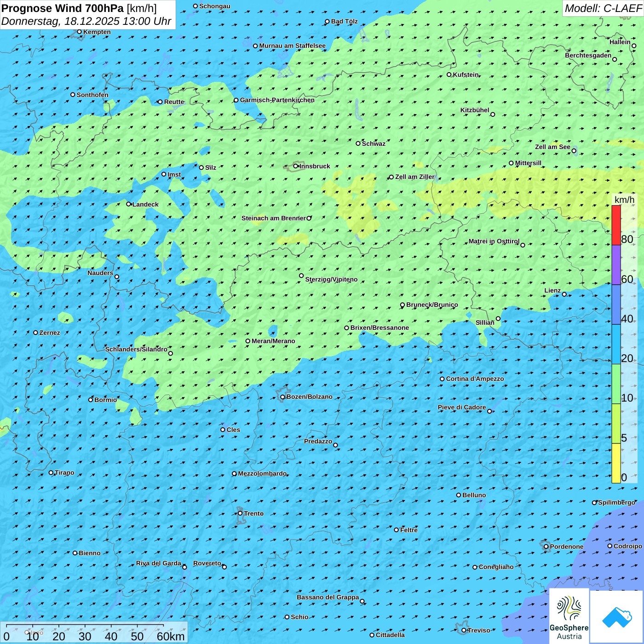The width and height of the screenshot is (644, 644).
Task: Select the Bozen/Bolzano location marker
Action: pyautogui.click(x=283, y=397)
